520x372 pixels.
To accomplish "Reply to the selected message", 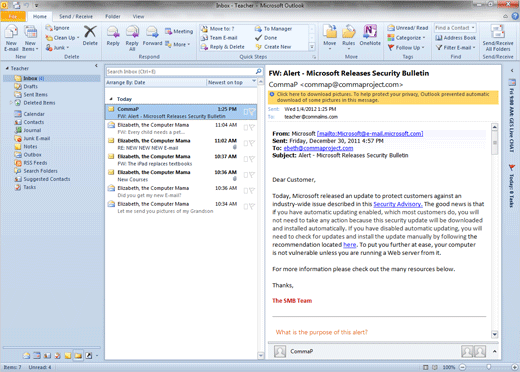I will click(x=113, y=36).
